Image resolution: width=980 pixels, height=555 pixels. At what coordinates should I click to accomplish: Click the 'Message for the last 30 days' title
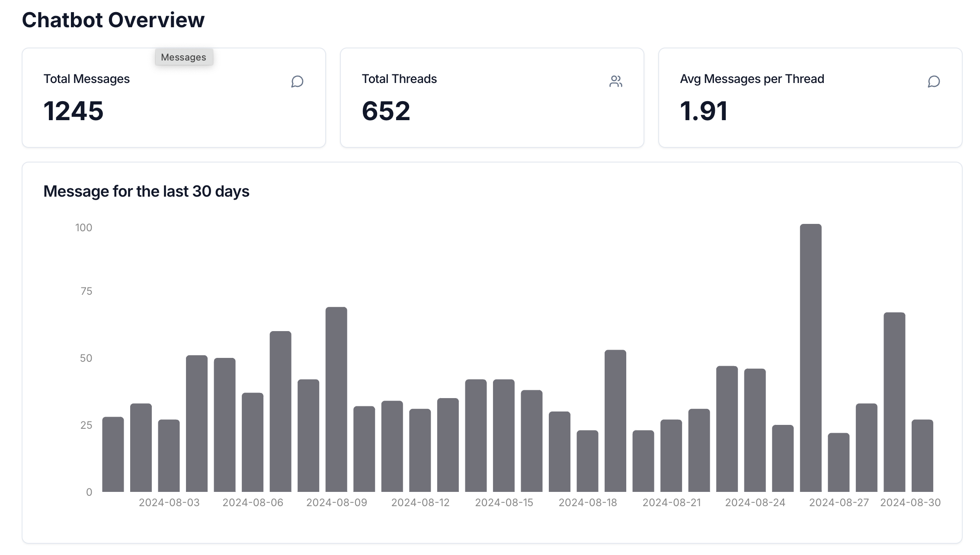point(146,191)
